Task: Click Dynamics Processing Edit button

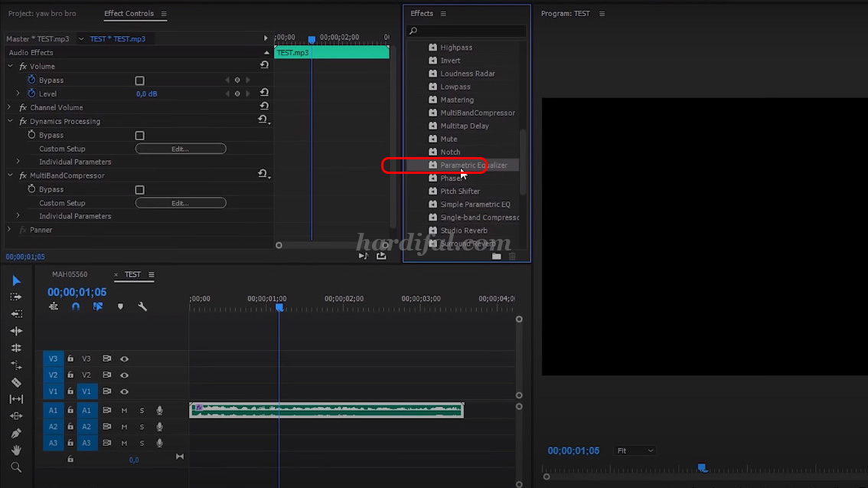Action: click(x=181, y=149)
